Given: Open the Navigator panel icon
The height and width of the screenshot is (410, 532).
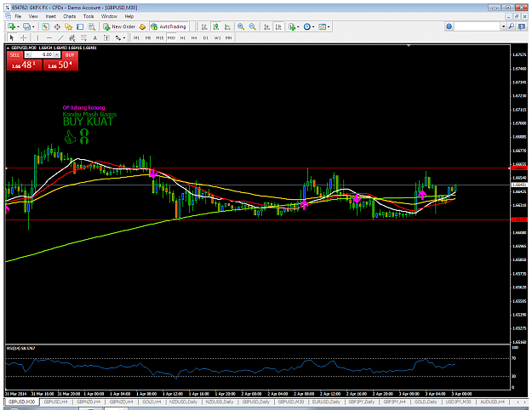Looking at the screenshot, I should click(69, 26).
